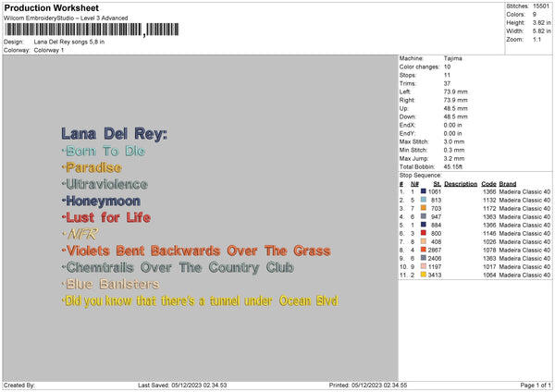Click the Min Stitch value 0.3 mm

[x=454, y=150]
